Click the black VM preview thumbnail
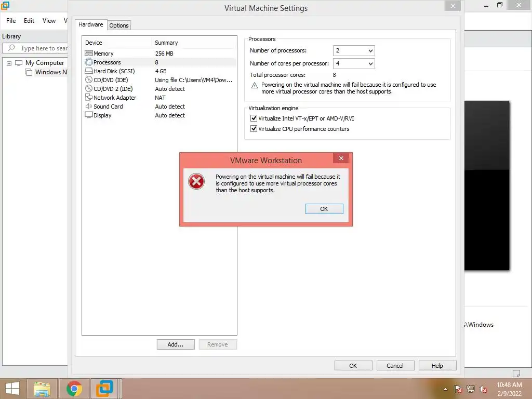The height and width of the screenshot is (399, 532). click(487, 185)
